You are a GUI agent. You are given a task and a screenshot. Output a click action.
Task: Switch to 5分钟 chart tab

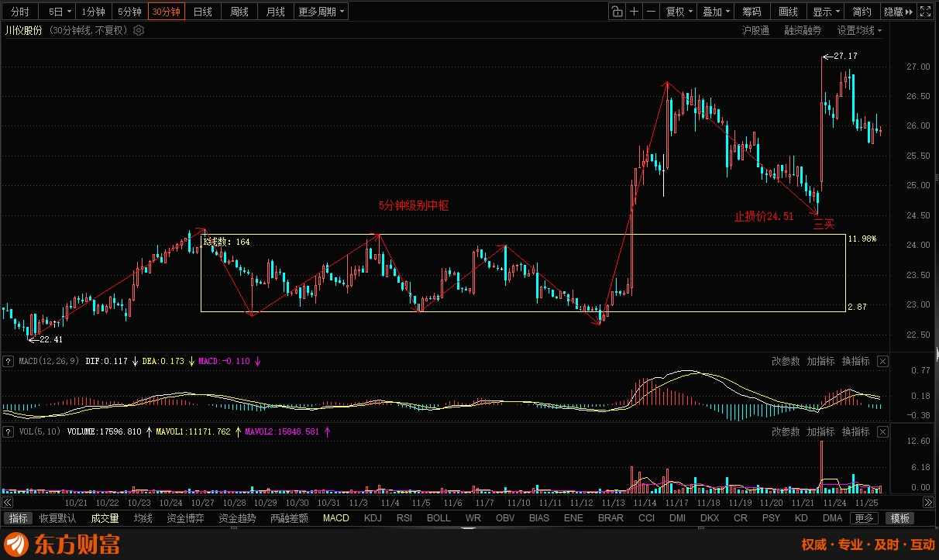point(130,12)
